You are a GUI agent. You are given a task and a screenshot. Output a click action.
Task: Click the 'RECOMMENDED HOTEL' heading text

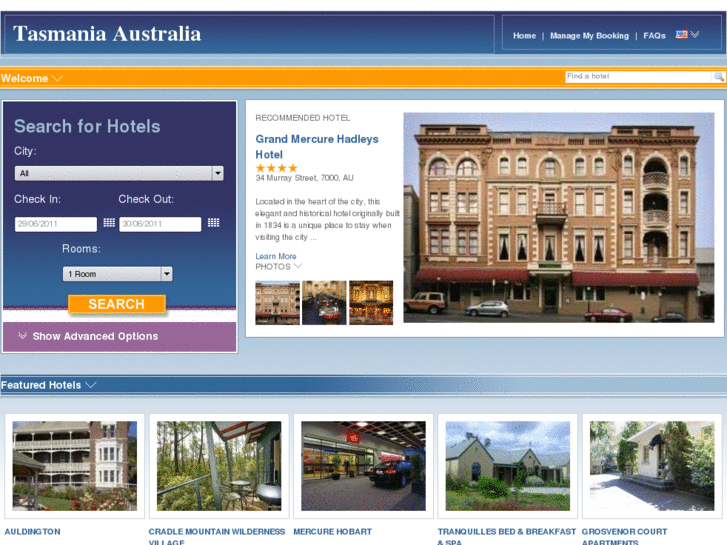click(x=303, y=118)
